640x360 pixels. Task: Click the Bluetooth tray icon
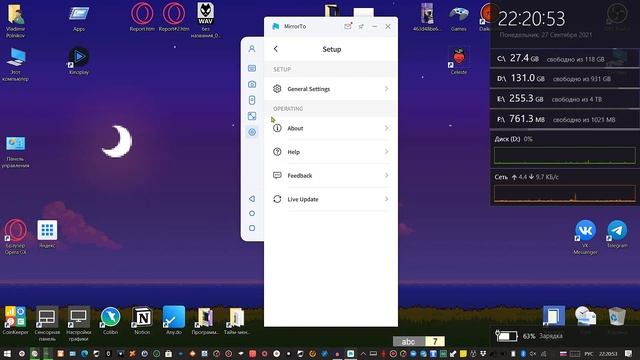(523, 353)
